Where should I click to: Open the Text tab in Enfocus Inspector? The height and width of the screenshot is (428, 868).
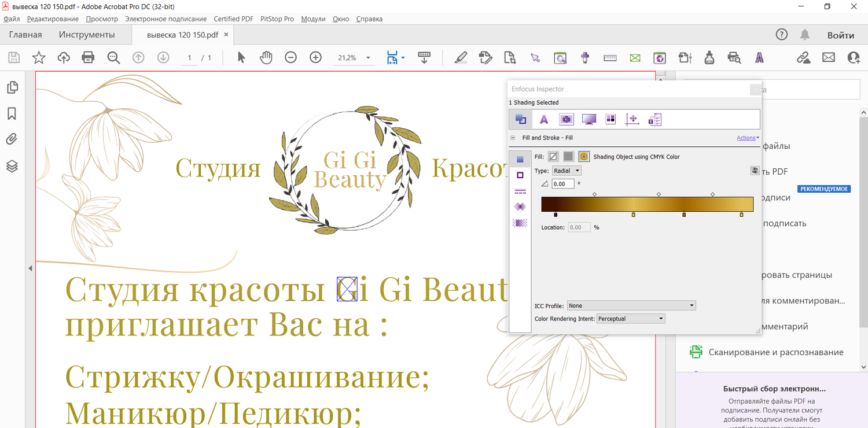tap(543, 119)
